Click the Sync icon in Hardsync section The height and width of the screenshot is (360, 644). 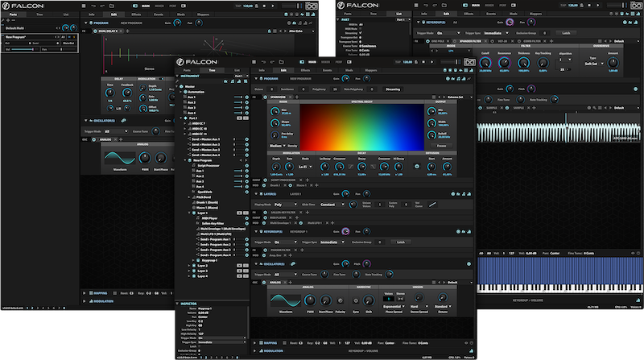[354, 302]
